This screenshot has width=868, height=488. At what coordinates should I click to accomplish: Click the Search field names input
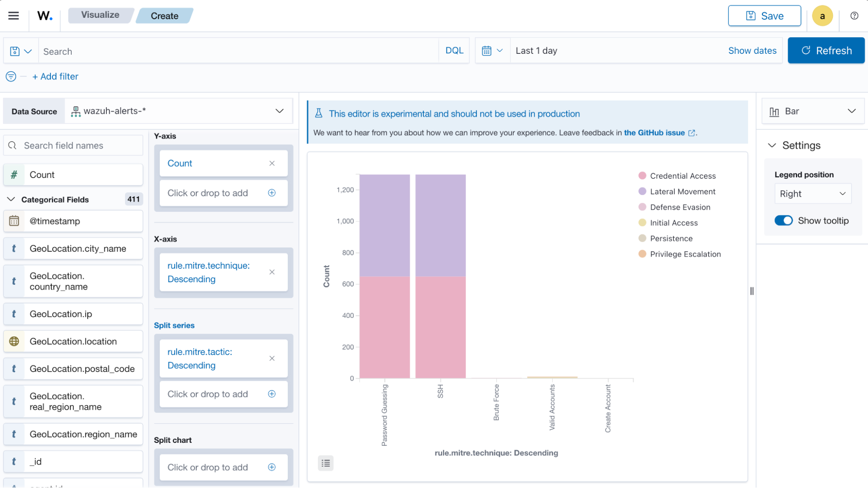tap(73, 145)
